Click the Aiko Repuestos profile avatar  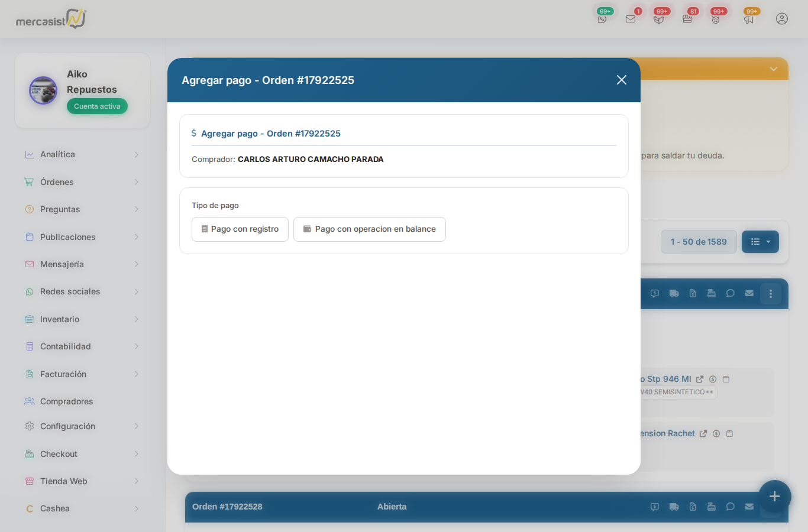coord(43,90)
